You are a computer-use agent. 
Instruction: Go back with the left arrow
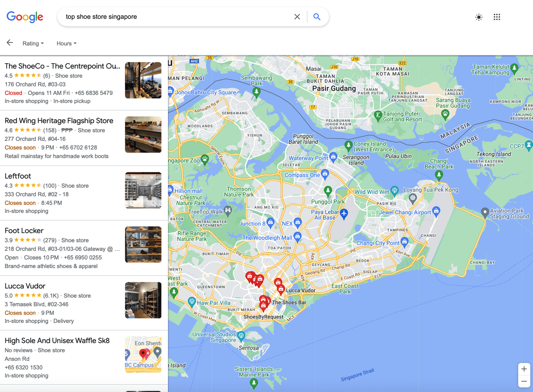(10, 43)
